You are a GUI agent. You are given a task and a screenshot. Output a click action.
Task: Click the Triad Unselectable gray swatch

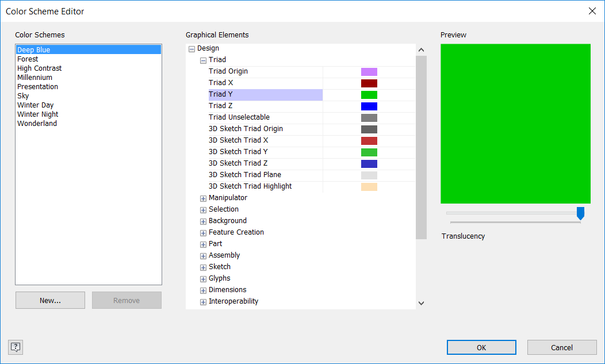[369, 118]
